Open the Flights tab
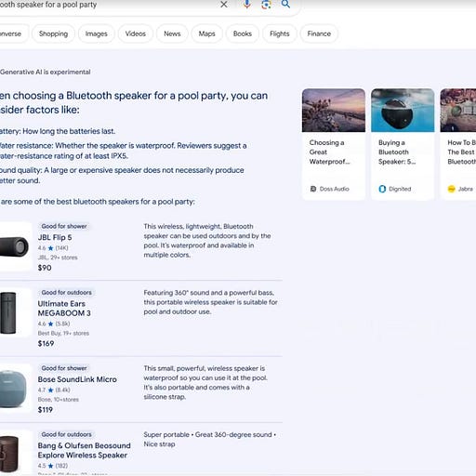 (280, 33)
